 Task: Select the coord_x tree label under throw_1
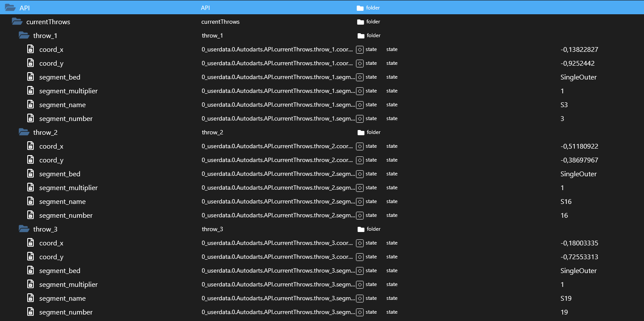51,49
